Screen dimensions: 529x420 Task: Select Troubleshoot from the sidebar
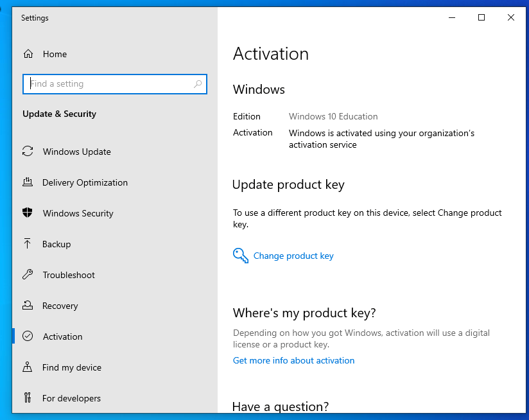point(115,275)
